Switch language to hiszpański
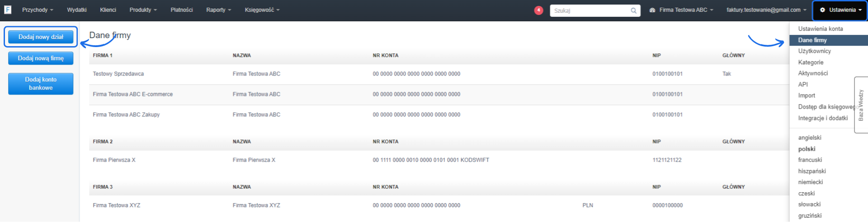868x224 pixels. (x=812, y=171)
